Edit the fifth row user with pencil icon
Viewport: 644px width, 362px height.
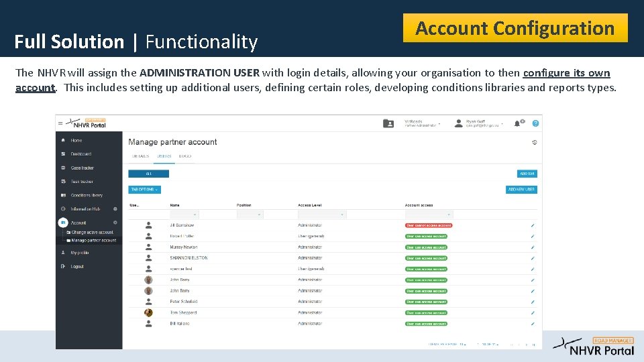[x=533, y=269]
